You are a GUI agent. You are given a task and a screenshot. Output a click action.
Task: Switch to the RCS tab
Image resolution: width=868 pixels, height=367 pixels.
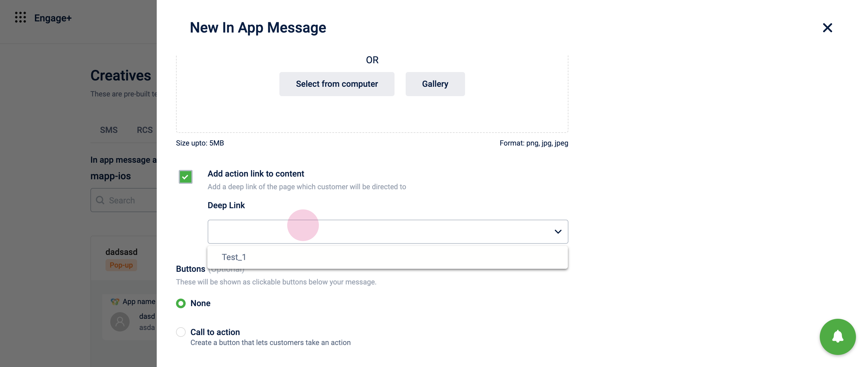click(x=145, y=130)
